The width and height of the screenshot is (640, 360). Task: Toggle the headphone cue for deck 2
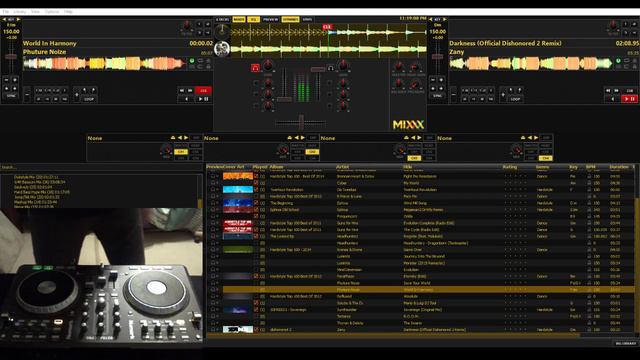point(331,68)
